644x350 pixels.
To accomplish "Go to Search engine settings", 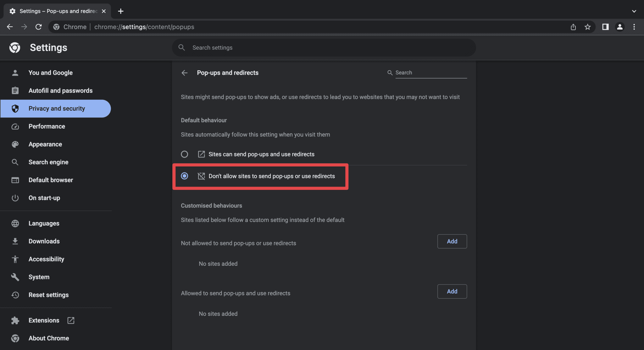I will click(48, 162).
